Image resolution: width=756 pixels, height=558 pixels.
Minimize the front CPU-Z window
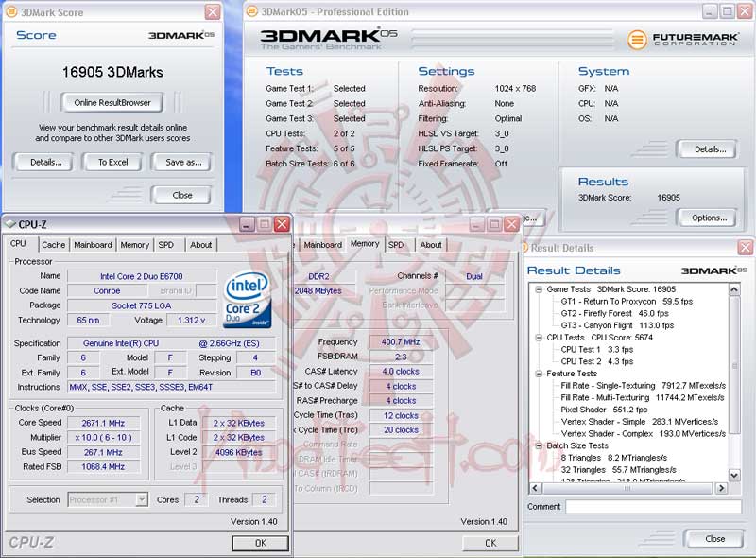click(x=247, y=224)
